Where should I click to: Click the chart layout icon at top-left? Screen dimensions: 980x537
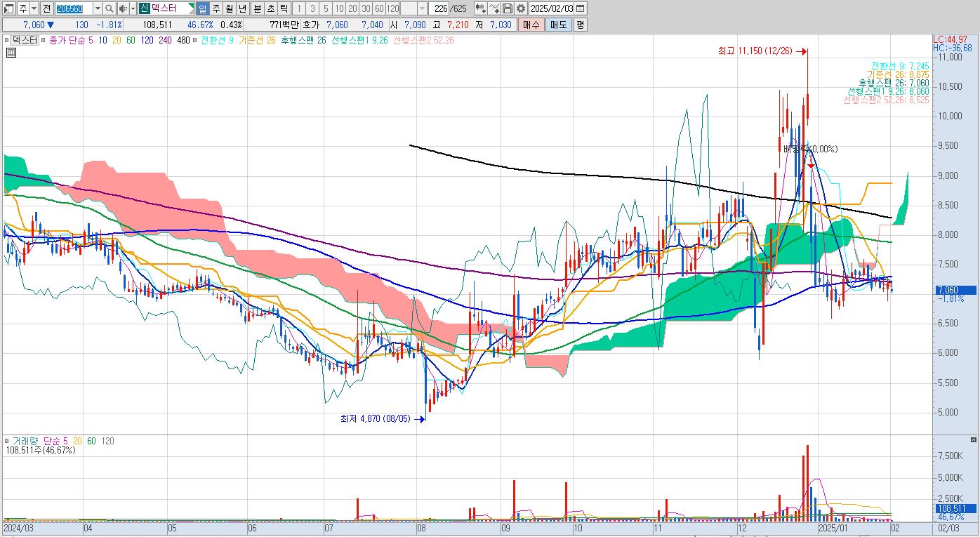(9, 8)
